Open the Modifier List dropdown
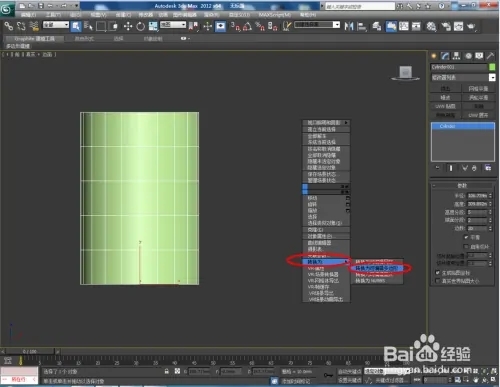Image resolution: width=500 pixels, height=387 pixels. 463,77
